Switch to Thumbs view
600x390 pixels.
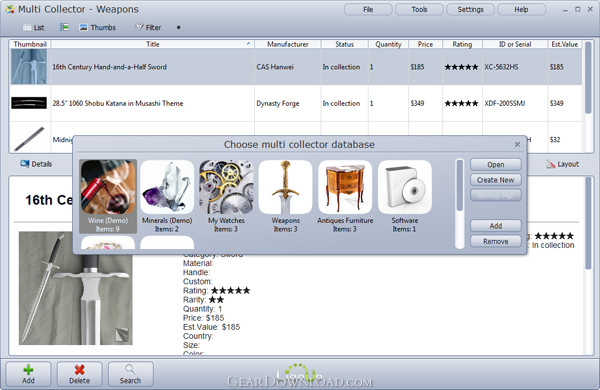coord(98,28)
